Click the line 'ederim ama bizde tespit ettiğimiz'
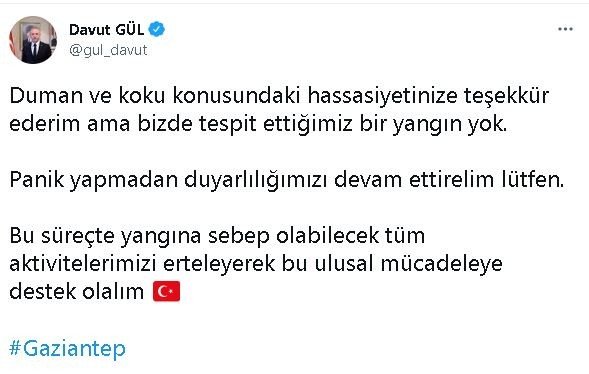 pyautogui.click(x=258, y=124)
